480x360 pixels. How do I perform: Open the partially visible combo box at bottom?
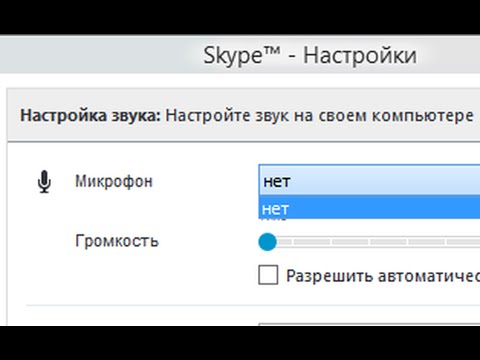(369, 324)
